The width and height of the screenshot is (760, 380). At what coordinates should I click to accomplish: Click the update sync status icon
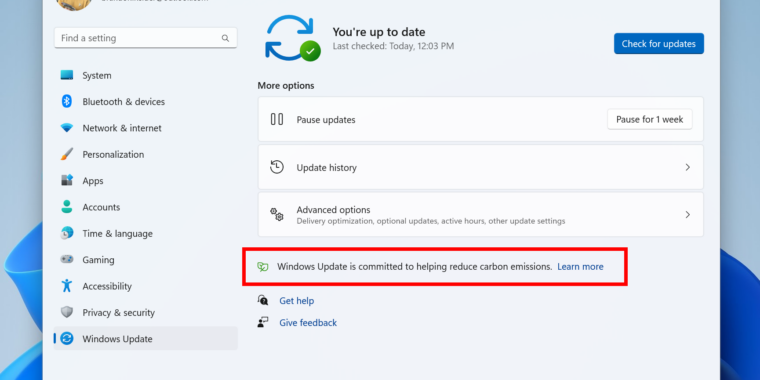click(x=292, y=38)
